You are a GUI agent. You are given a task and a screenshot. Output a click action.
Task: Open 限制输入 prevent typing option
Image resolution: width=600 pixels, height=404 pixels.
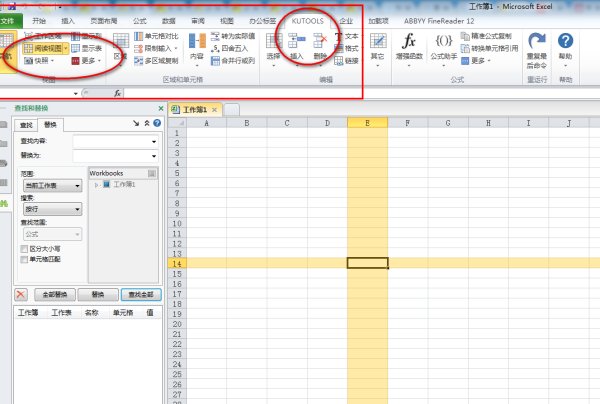coord(157,49)
